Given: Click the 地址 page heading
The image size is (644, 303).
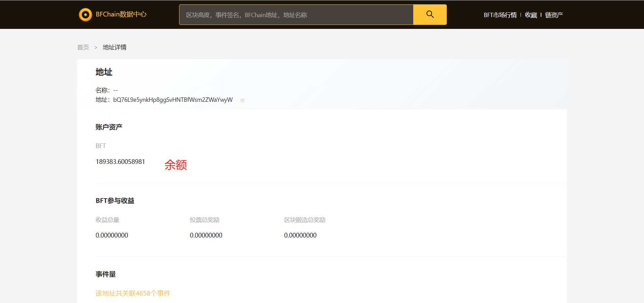Looking at the screenshot, I should 104,72.
